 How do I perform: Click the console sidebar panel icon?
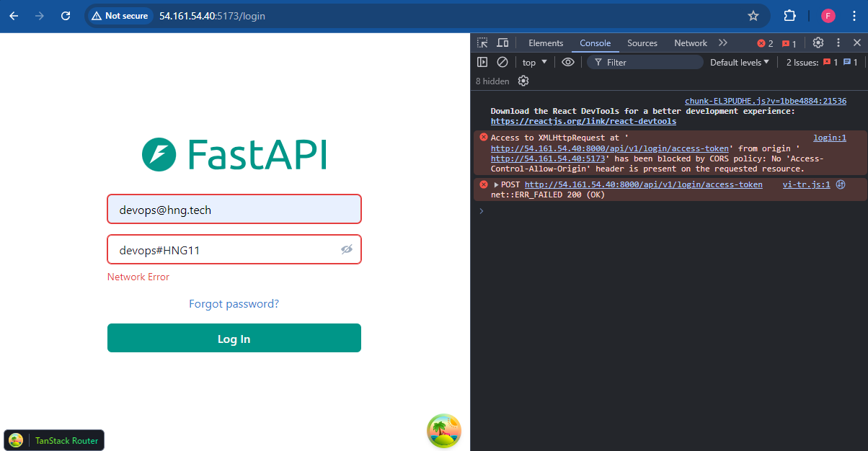(482, 62)
